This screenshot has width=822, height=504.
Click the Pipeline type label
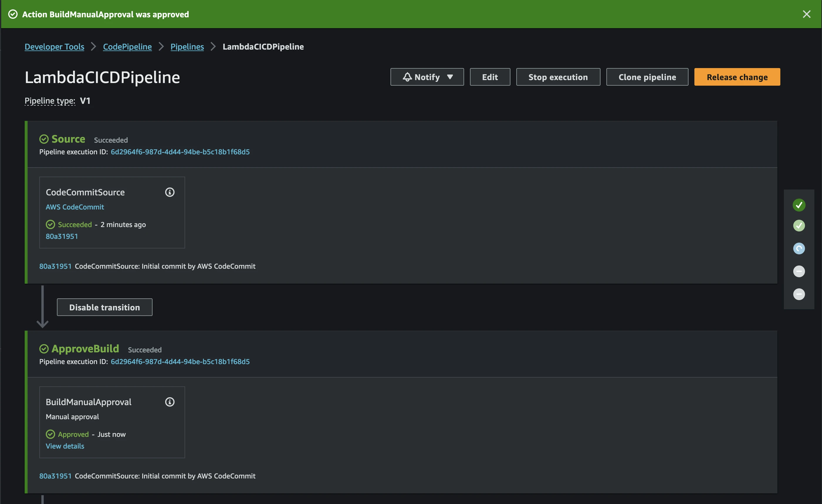click(x=50, y=101)
